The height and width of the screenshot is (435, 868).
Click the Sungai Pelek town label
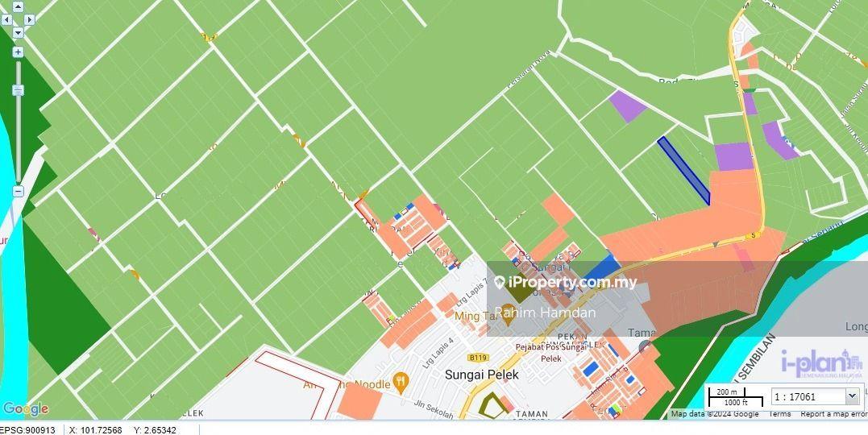[x=482, y=375]
